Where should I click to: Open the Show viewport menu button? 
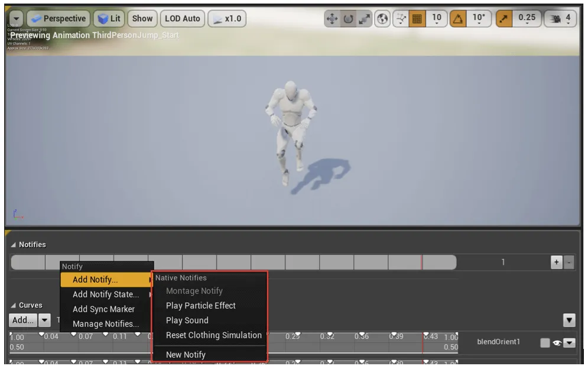coord(142,18)
